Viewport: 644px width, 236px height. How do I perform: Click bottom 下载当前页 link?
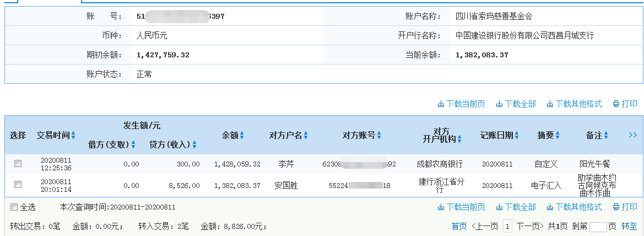click(461, 207)
